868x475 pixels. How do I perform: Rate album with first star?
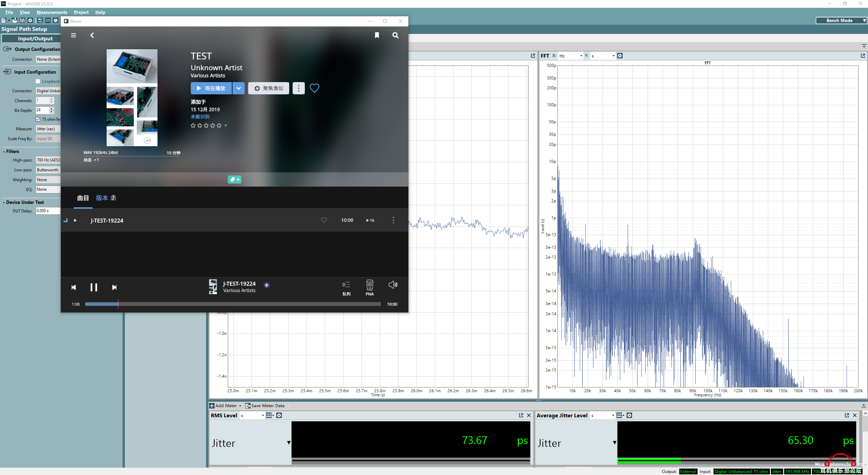click(193, 126)
